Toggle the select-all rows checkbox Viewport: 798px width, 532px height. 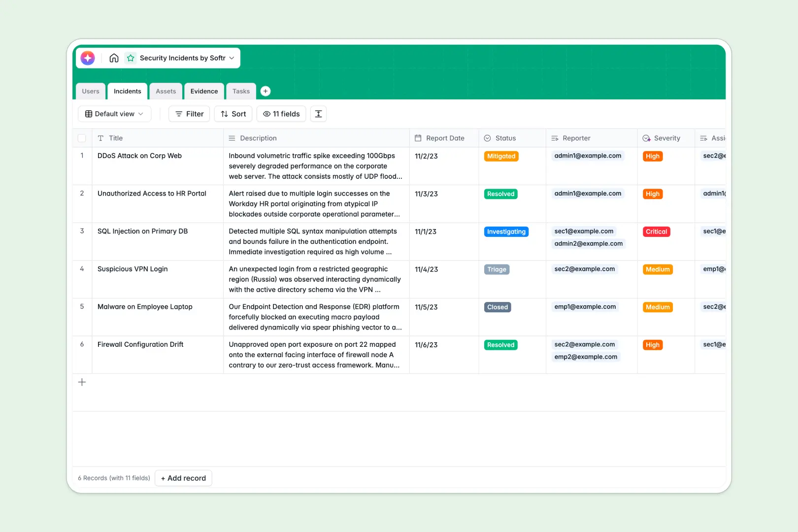coord(82,138)
